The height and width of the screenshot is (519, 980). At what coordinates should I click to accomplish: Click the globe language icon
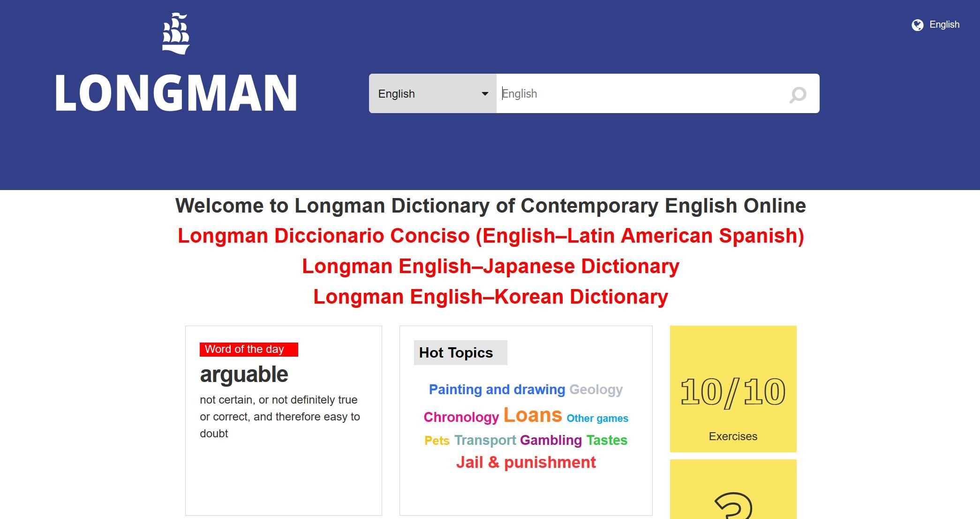coord(917,25)
